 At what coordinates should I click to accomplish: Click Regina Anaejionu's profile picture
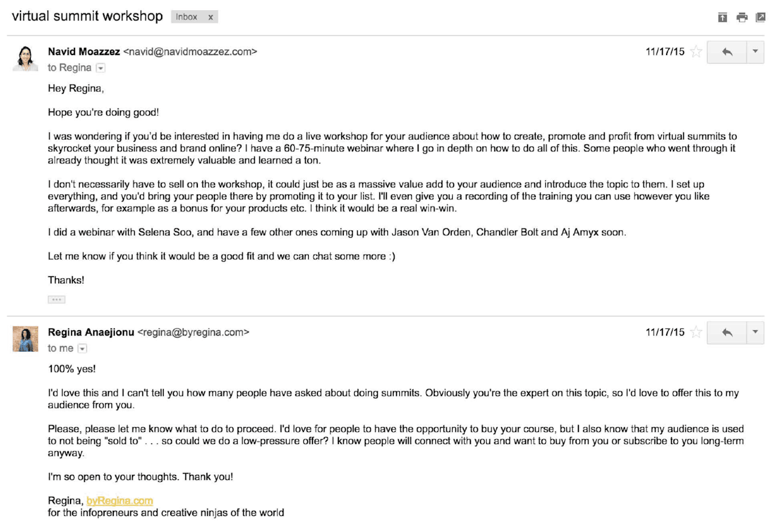point(25,339)
